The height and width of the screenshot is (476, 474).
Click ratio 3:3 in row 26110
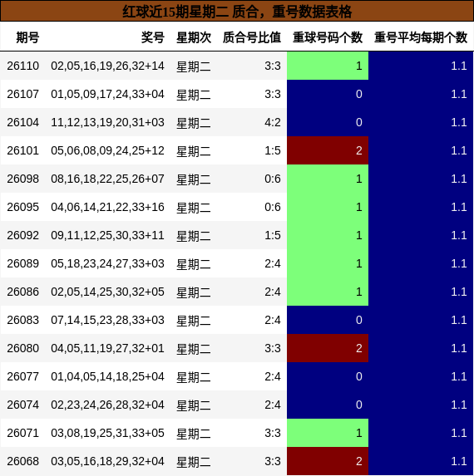pyautogui.click(x=273, y=66)
